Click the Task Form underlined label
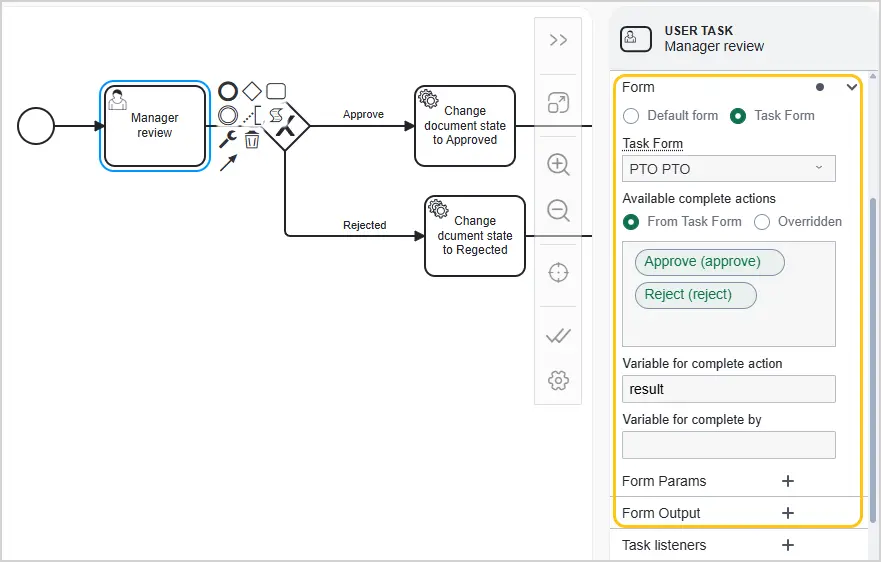Viewport: 881px width, 562px height. pos(652,144)
